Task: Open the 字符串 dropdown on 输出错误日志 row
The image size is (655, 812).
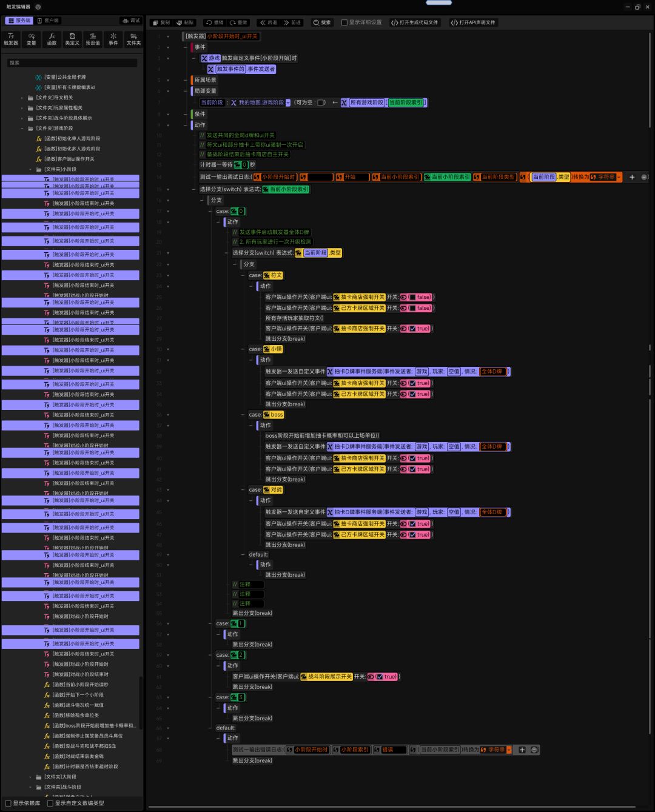Action: (x=509, y=750)
